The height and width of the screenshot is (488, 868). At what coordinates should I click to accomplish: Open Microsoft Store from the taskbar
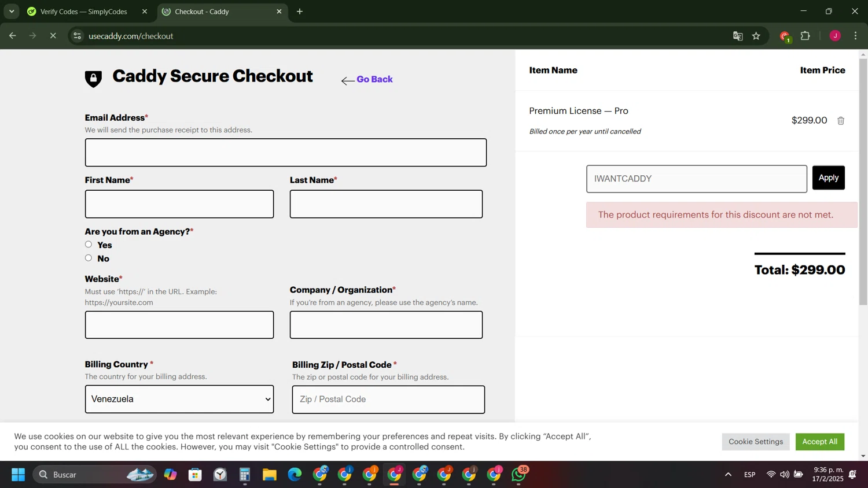pos(195,475)
